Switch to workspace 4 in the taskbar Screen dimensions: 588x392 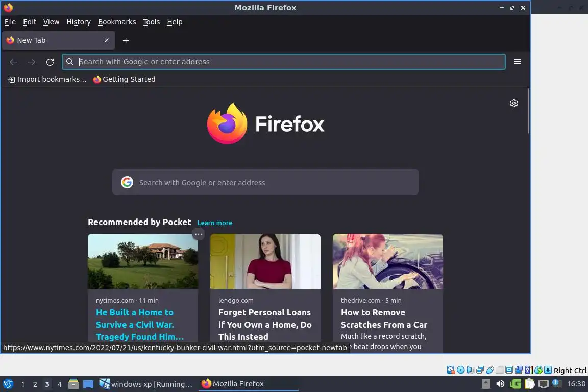(x=59, y=384)
